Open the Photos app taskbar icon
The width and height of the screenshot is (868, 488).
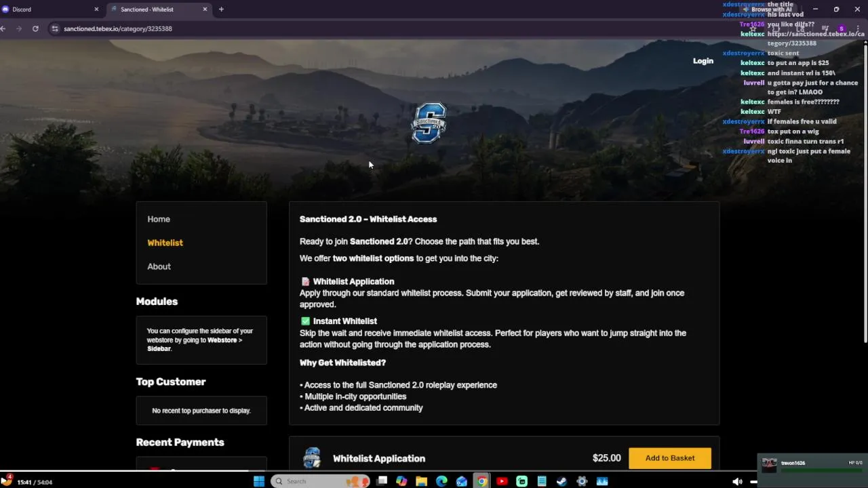coord(602,481)
